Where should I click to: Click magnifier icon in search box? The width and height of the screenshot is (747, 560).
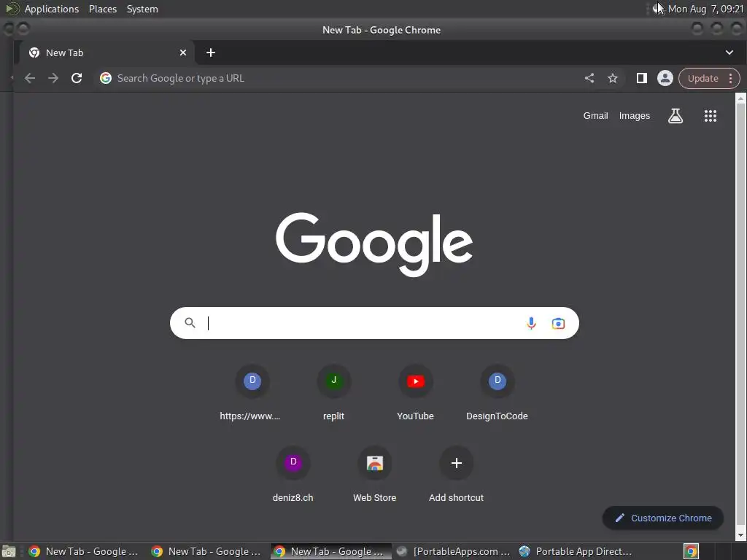pyautogui.click(x=190, y=323)
